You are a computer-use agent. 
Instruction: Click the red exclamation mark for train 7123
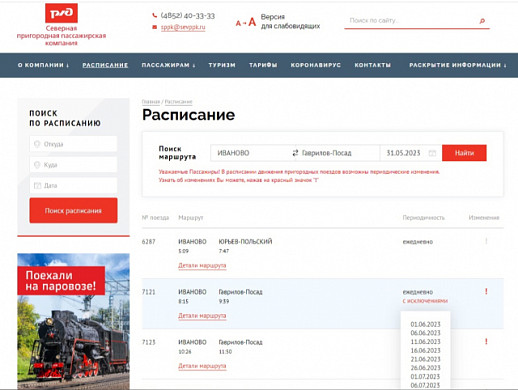click(486, 341)
